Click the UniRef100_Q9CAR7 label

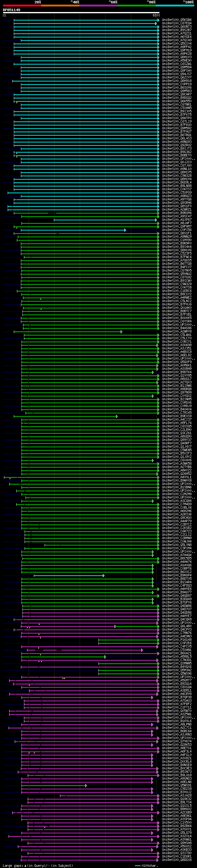[x=177, y=94]
